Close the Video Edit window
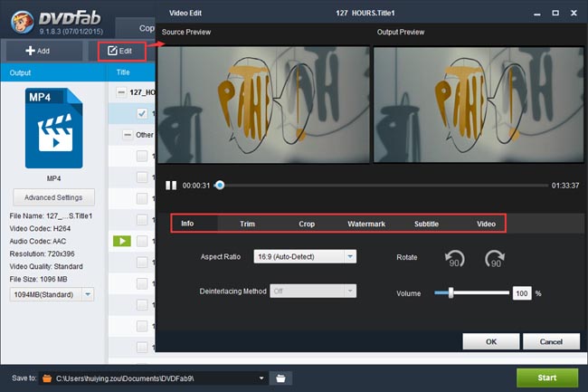This screenshot has width=588, height=392. click(x=574, y=14)
